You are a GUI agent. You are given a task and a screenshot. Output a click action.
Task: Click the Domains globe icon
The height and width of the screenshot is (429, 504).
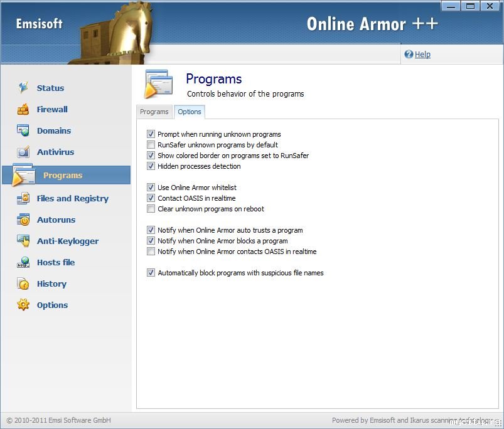click(23, 130)
